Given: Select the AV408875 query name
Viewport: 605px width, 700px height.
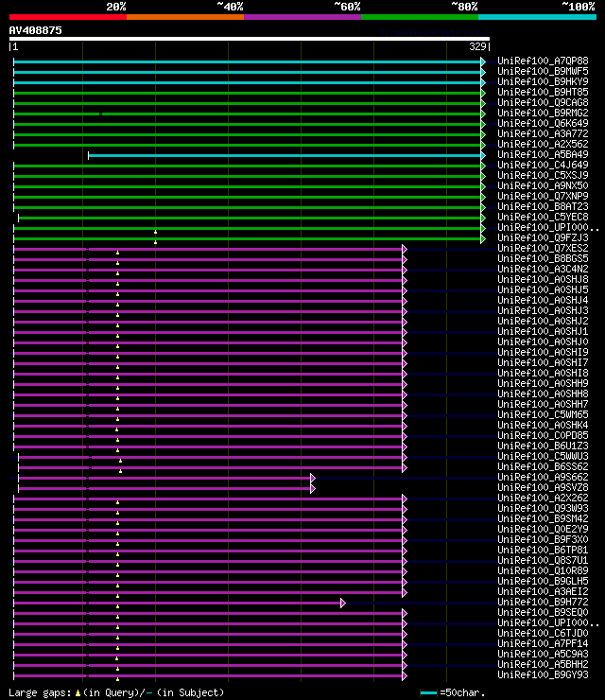Looking at the screenshot, I should point(35,30).
